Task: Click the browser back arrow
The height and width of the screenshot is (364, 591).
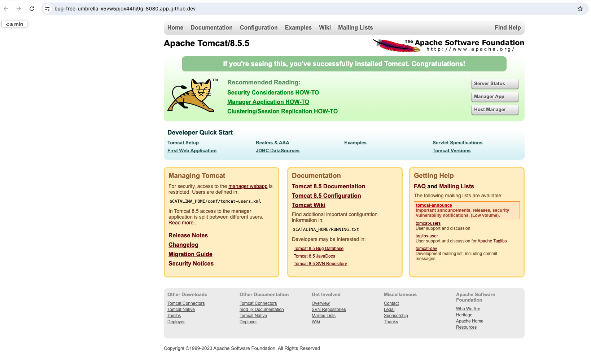Action: click(x=6, y=9)
